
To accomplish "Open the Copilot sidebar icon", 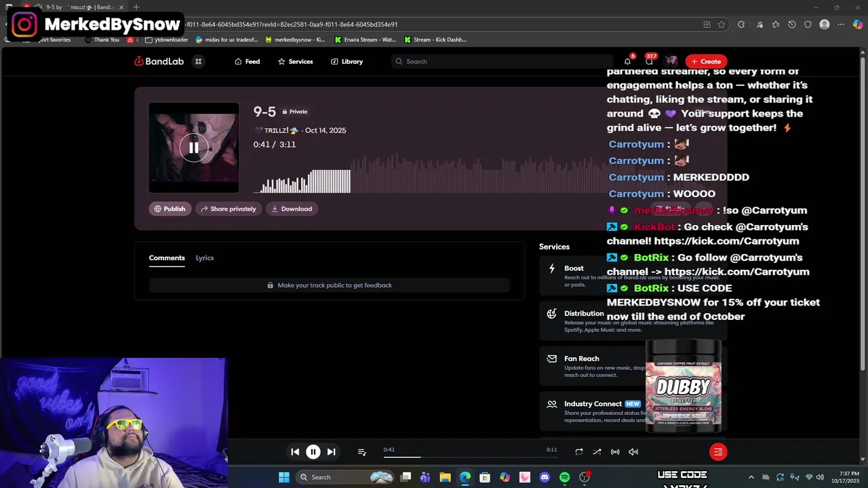I will [858, 24].
